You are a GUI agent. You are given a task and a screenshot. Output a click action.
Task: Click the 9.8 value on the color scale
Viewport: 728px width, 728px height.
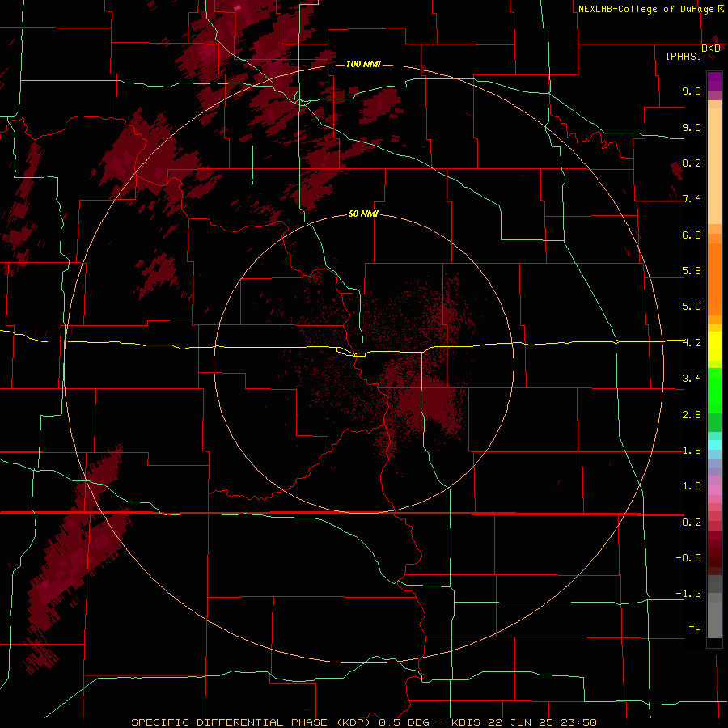tap(692, 91)
